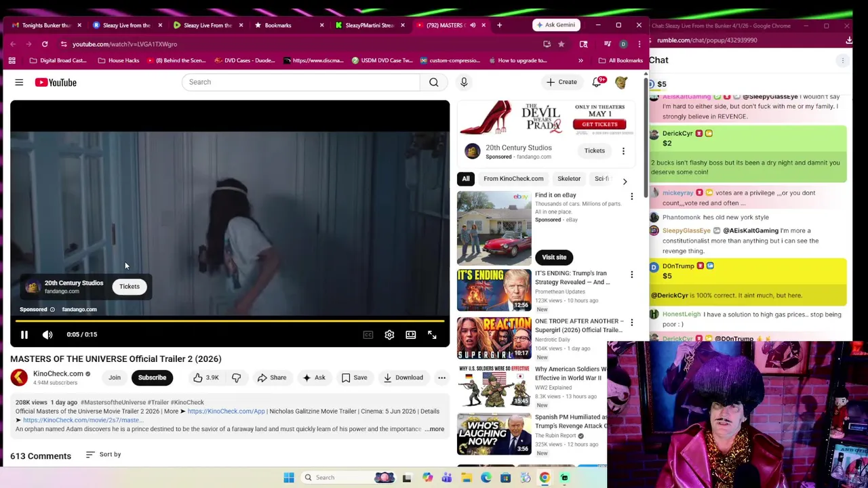
Task: Mute the video with the speaker icon
Action: point(47,335)
